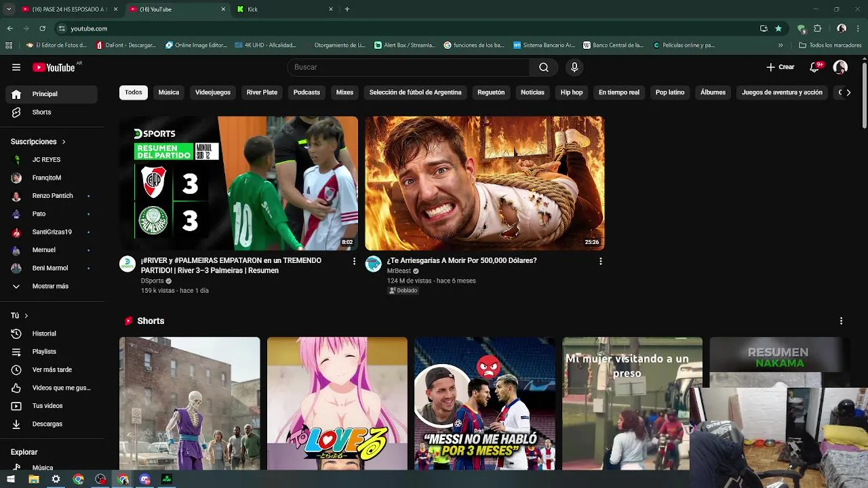Open the DSports channel avatar

tap(127, 264)
